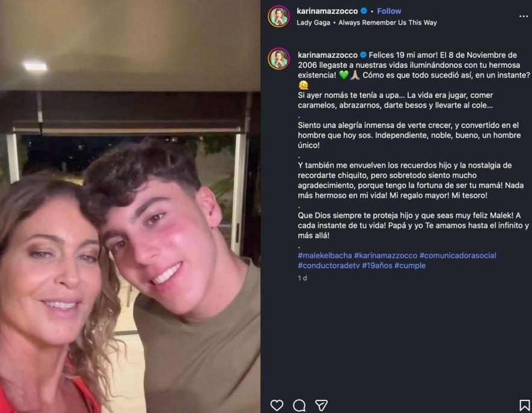Click the verified badge in the post header
532x413 pixels.
click(x=364, y=11)
